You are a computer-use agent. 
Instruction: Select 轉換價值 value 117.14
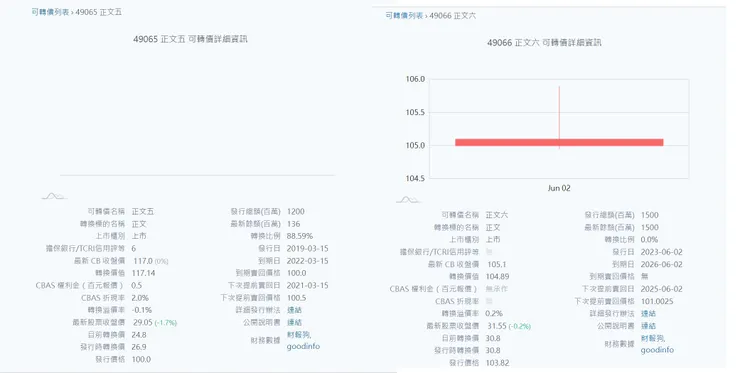point(144,273)
